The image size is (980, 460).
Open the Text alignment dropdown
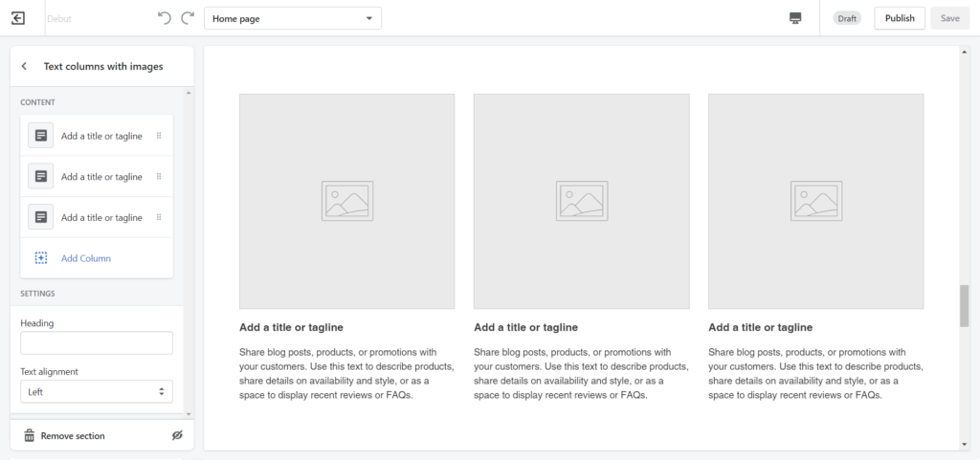click(x=97, y=392)
